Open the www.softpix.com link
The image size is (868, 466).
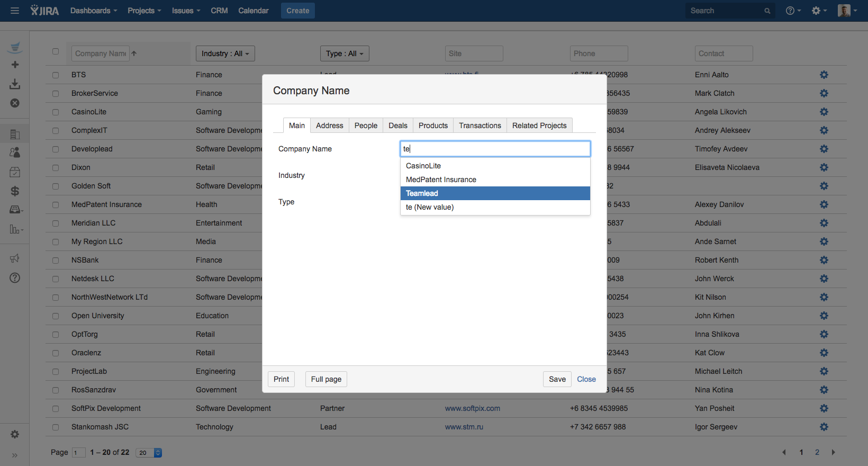[472, 408]
